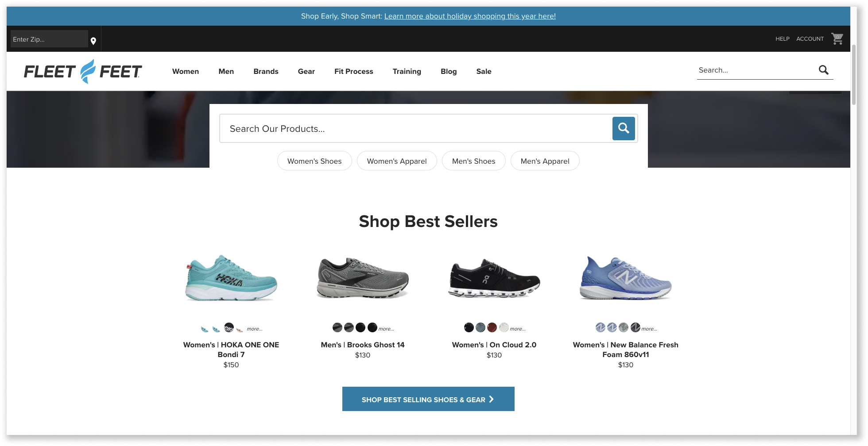Select third black swatch for Brooks Ghost 14
The height and width of the screenshot is (446, 868).
click(360, 327)
